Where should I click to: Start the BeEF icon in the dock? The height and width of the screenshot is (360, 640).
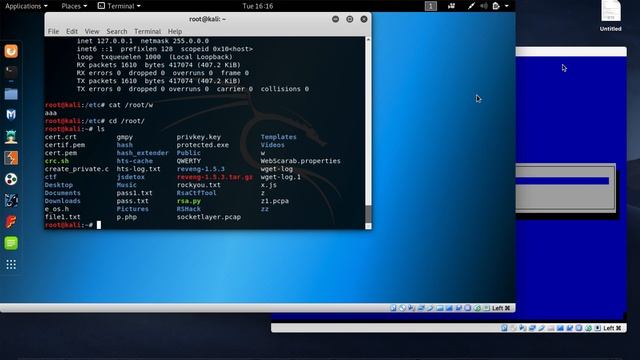(x=11, y=200)
